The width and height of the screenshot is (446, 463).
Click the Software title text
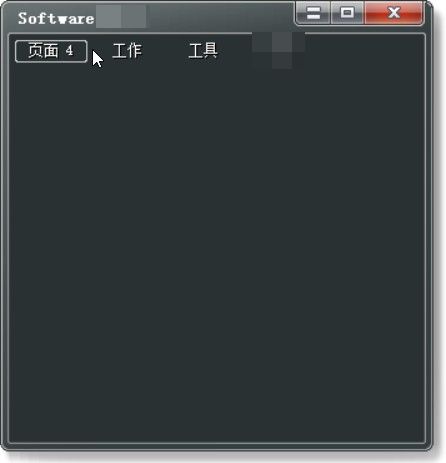(56, 19)
